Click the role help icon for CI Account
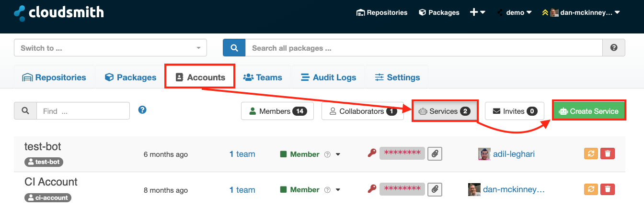Image resolution: width=644 pixels, height=219 pixels. pyautogui.click(x=328, y=190)
